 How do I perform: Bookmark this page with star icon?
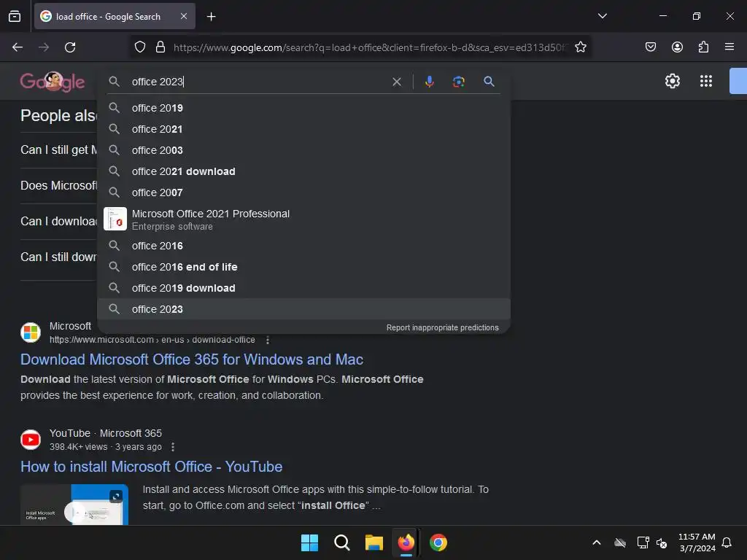(x=580, y=47)
